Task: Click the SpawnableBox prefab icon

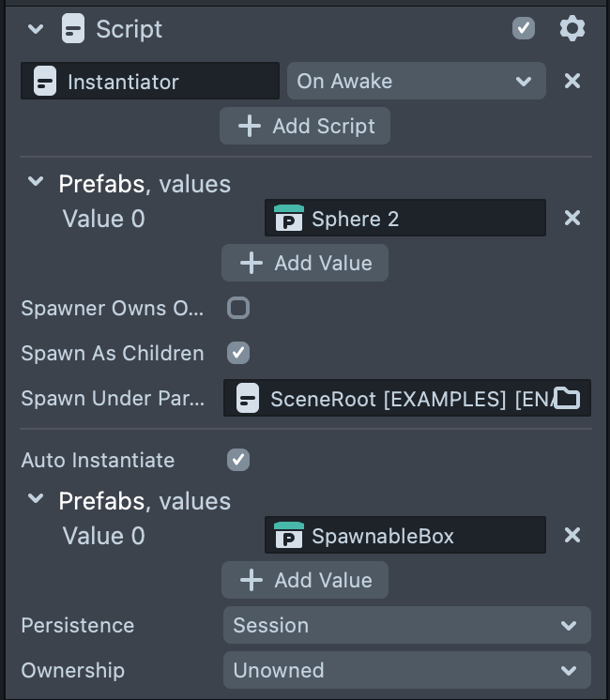Action: 288,536
